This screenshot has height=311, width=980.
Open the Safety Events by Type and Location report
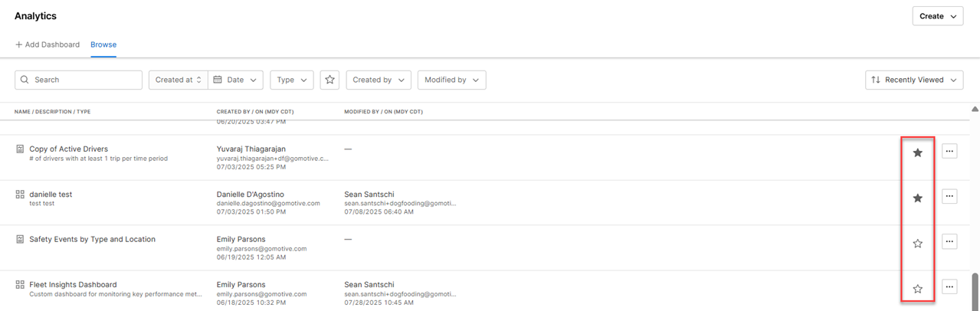(x=92, y=239)
